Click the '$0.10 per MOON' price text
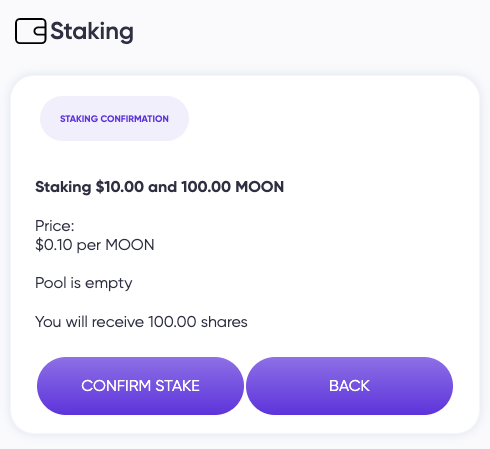490x449 pixels. point(95,245)
